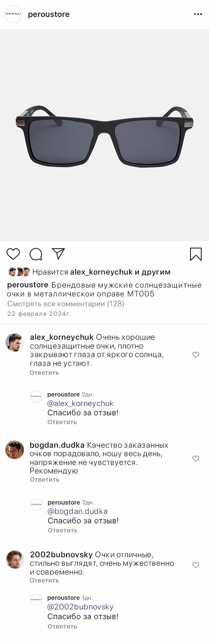Click the @bogdan.dudka mention link

point(77,511)
